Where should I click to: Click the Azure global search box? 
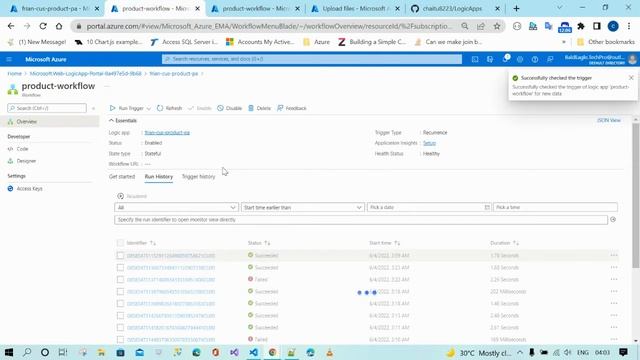coord(312,59)
